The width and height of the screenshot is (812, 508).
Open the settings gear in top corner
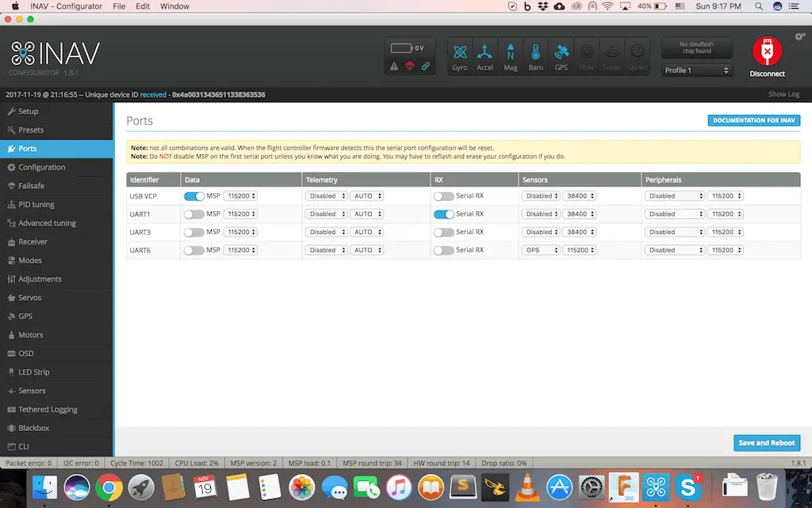click(x=799, y=37)
